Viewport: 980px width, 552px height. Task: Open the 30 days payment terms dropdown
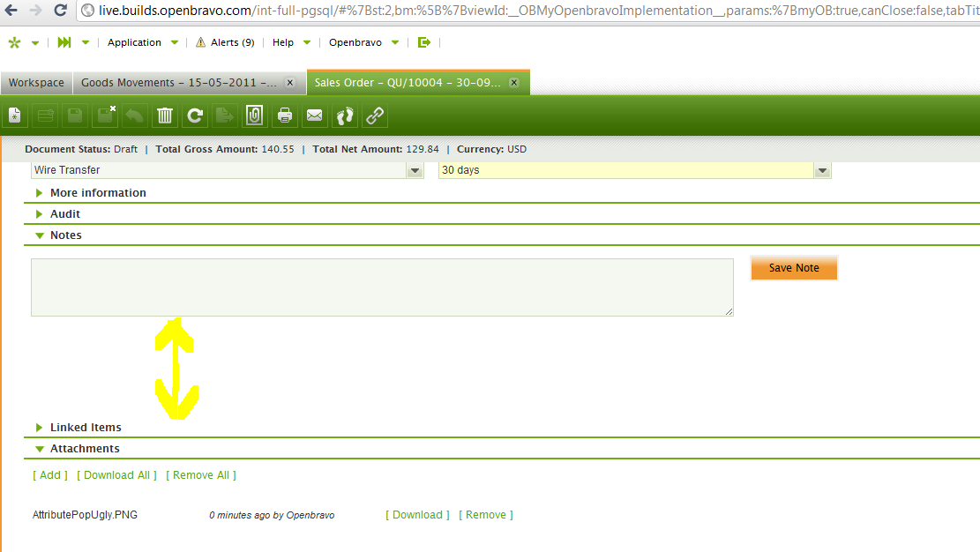click(x=822, y=170)
